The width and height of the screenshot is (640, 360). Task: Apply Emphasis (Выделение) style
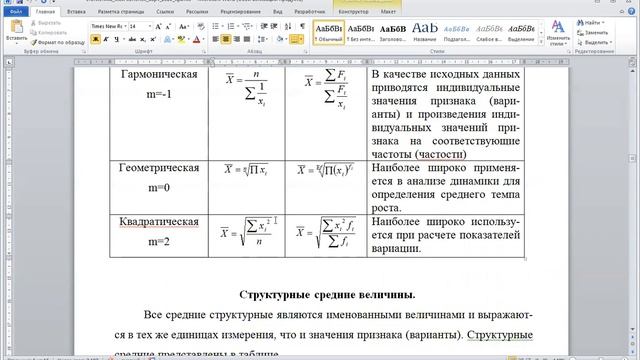(x=521, y=33)
